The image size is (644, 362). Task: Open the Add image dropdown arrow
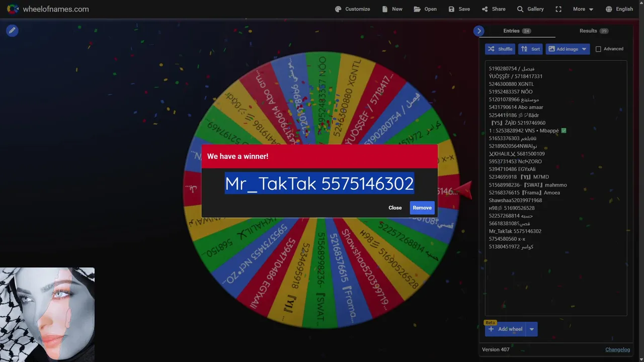click(x=584, y=49)
